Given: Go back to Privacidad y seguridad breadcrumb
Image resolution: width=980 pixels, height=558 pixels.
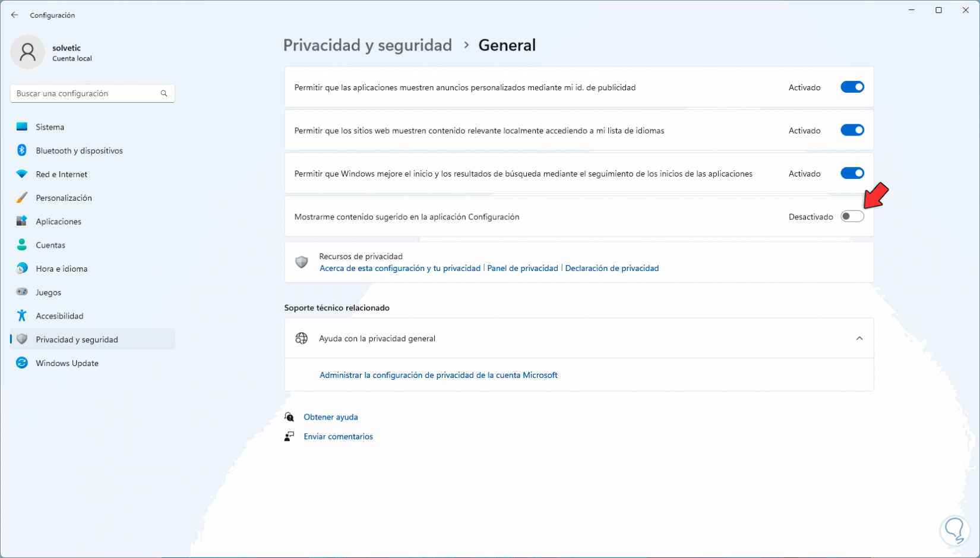Looking at the screenshot, I should click(367, 45).
